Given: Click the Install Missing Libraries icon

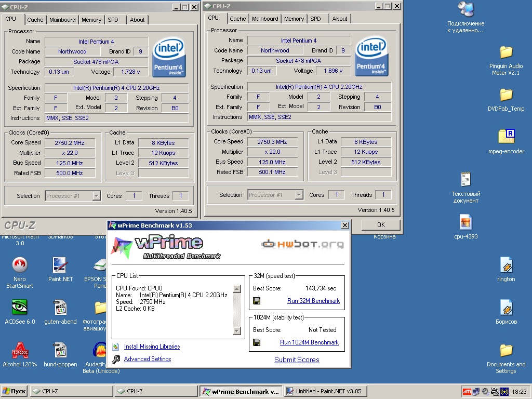Looking at the screenshot, I should pos(116,347).
